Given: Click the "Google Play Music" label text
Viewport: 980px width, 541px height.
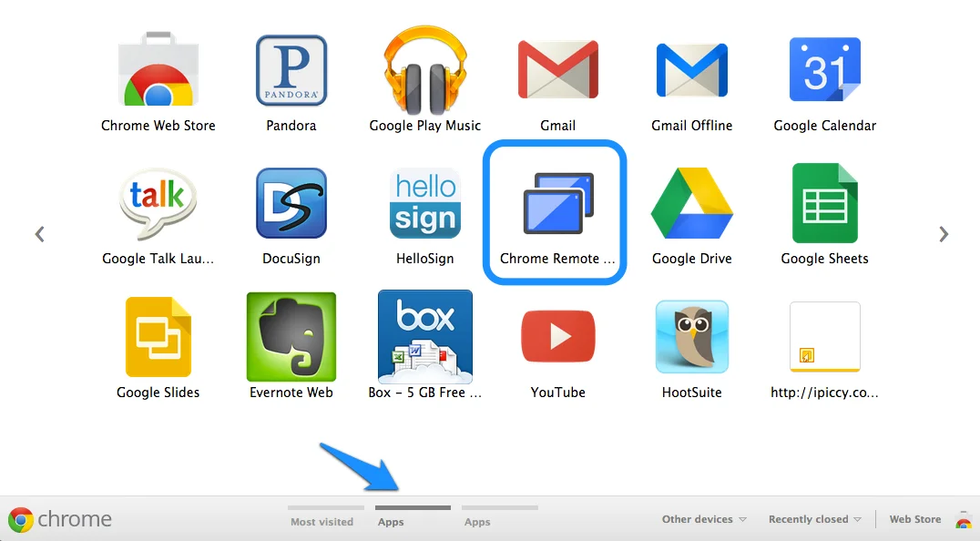Looking at the screenshot, I should 425,126.
